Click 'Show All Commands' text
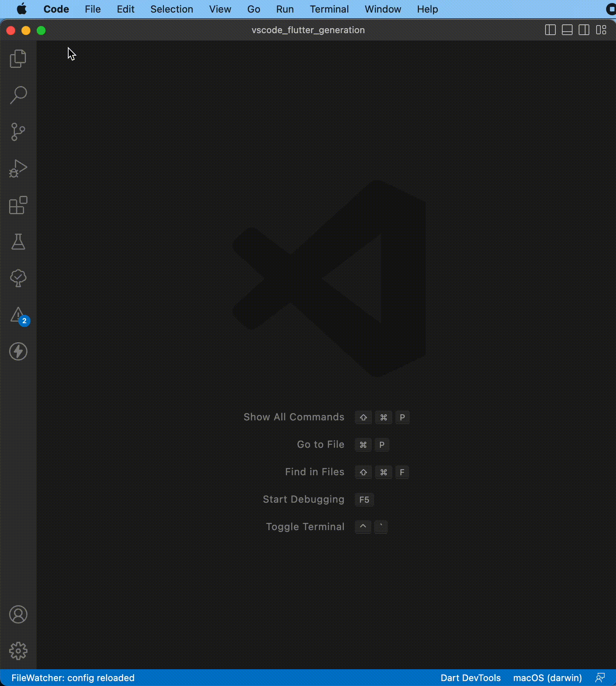The width and height of the screenshot is (616, 686). tap(294, 417)
